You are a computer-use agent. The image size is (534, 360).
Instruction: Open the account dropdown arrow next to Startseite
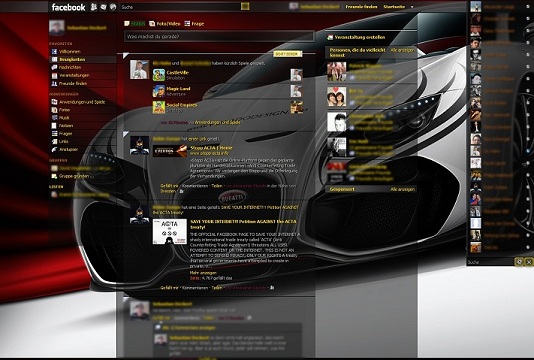pos(412,7)
